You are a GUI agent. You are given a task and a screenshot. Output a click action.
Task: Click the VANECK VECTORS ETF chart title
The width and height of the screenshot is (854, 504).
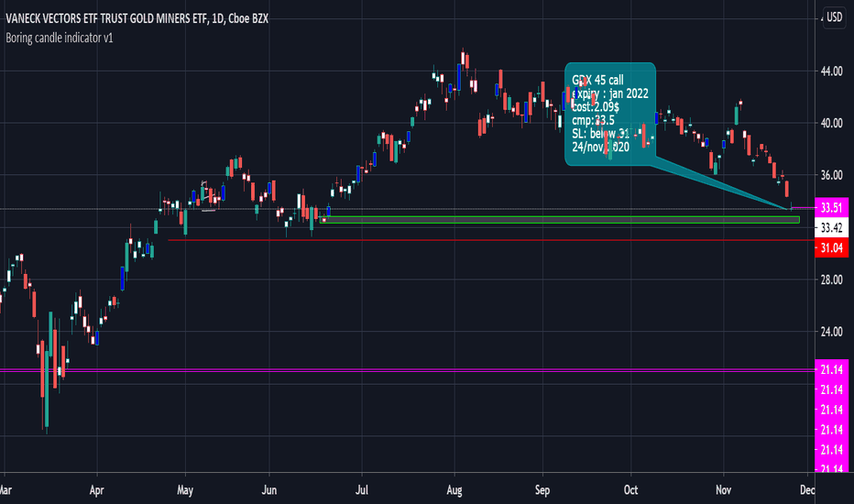[x=137, y=18]
